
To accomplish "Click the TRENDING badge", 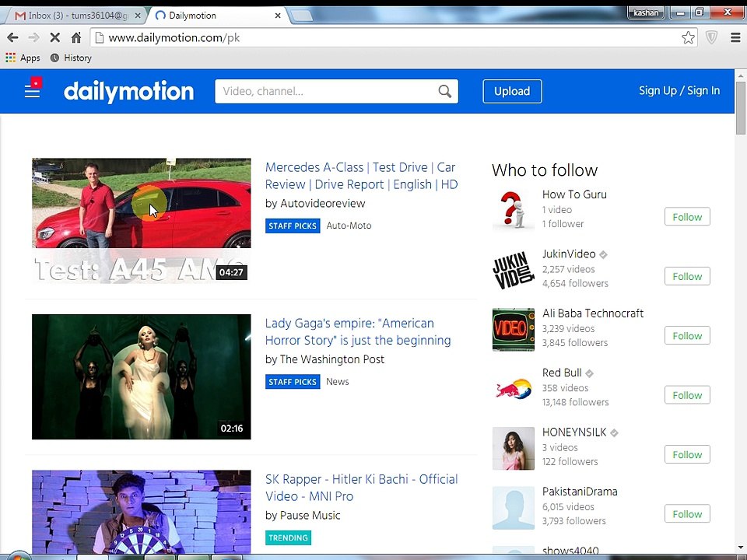I will [288, 537].
